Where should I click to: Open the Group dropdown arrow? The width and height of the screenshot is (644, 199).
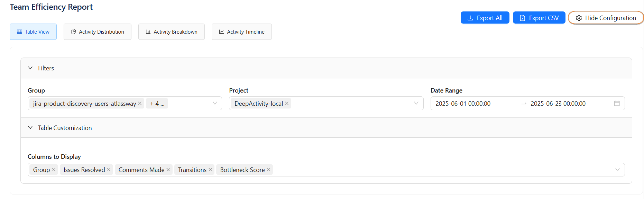tap(215, 103)
